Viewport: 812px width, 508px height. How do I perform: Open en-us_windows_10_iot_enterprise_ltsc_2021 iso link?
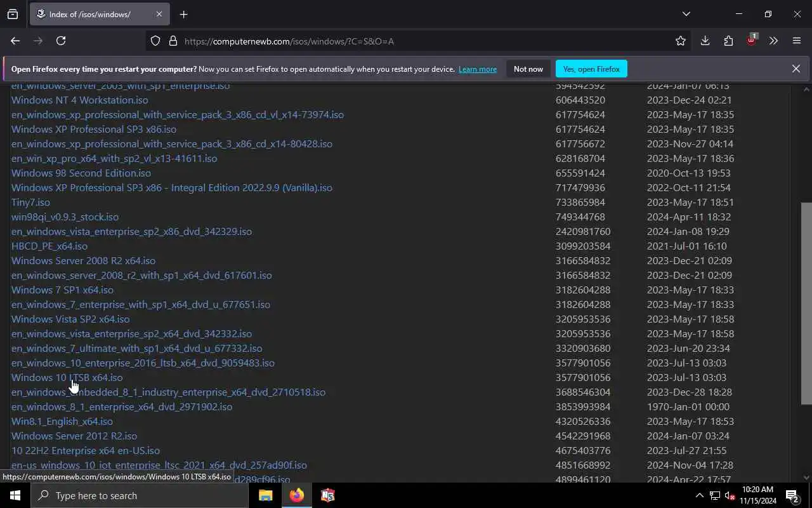coord(159,465)
